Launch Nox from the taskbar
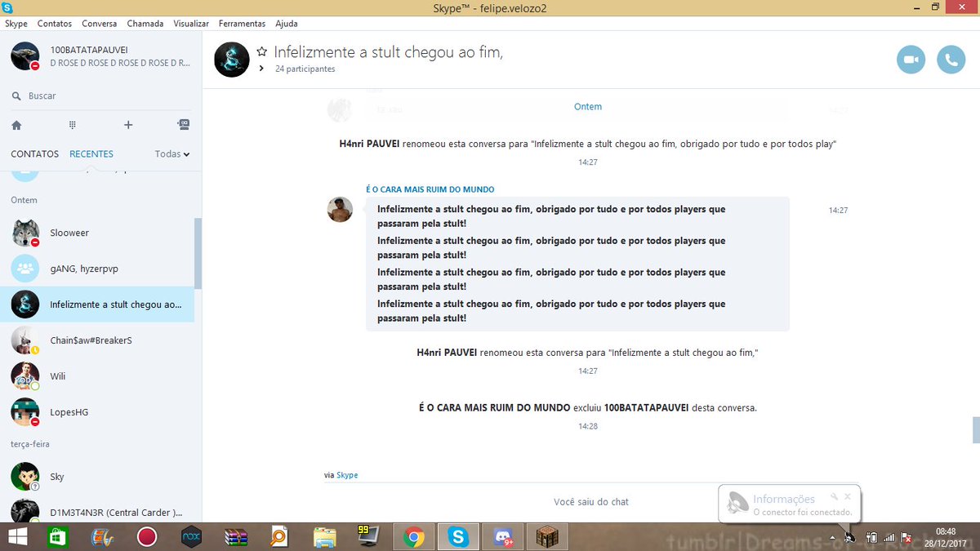 pyautogui.click(x=191, y=537)
